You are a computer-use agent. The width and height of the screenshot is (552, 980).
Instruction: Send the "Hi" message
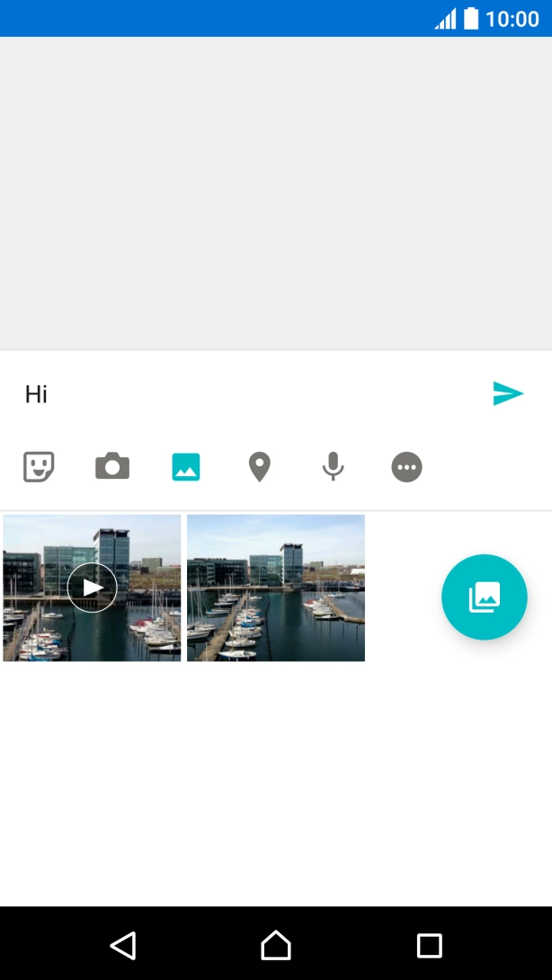[508, 393]
